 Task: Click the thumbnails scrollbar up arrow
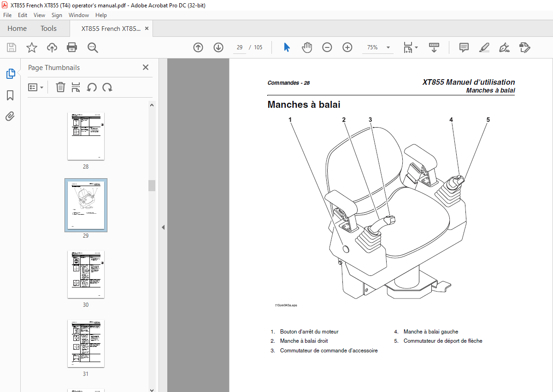pyautogui.click(x=152, y=105)
